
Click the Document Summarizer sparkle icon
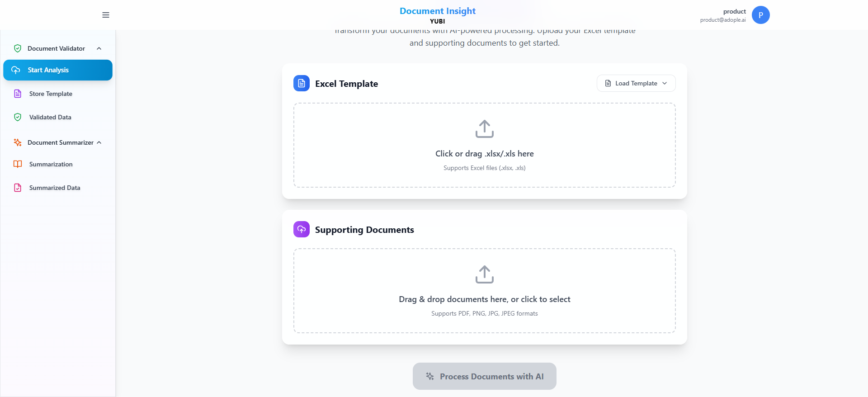[x=18, y=142]
